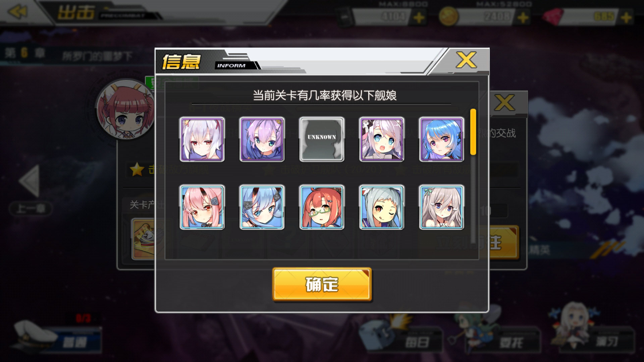Select the blue-haired shipgirl in purple frame
The width and height of the screenshot is (644, 362).
pos(441,139)
